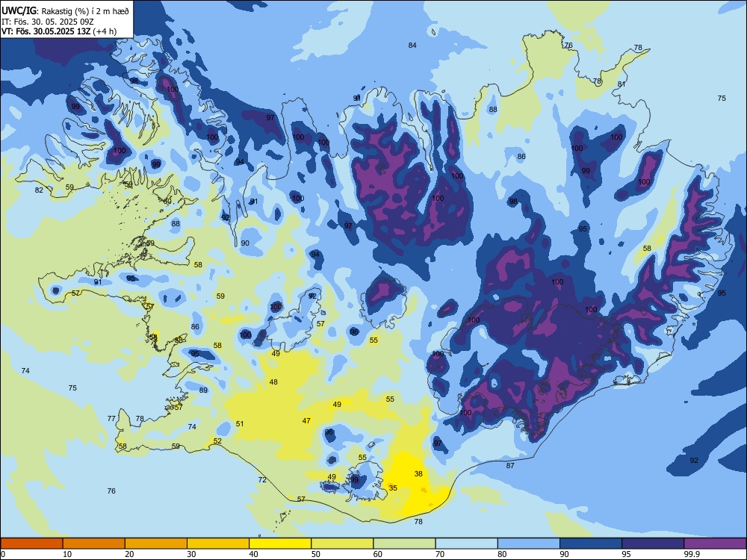Click the humidity value '51' on the map
This screenshot has height=560, width=747.
point(240,424)
